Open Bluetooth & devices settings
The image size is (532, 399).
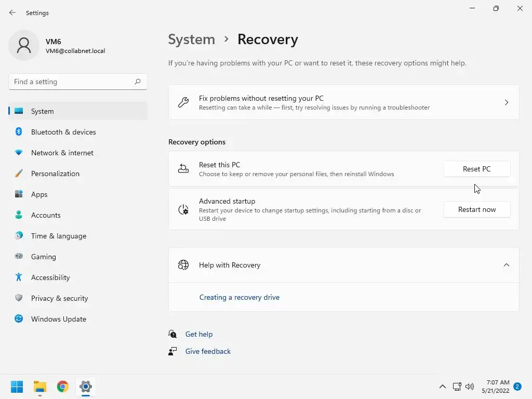pos(63,132)
